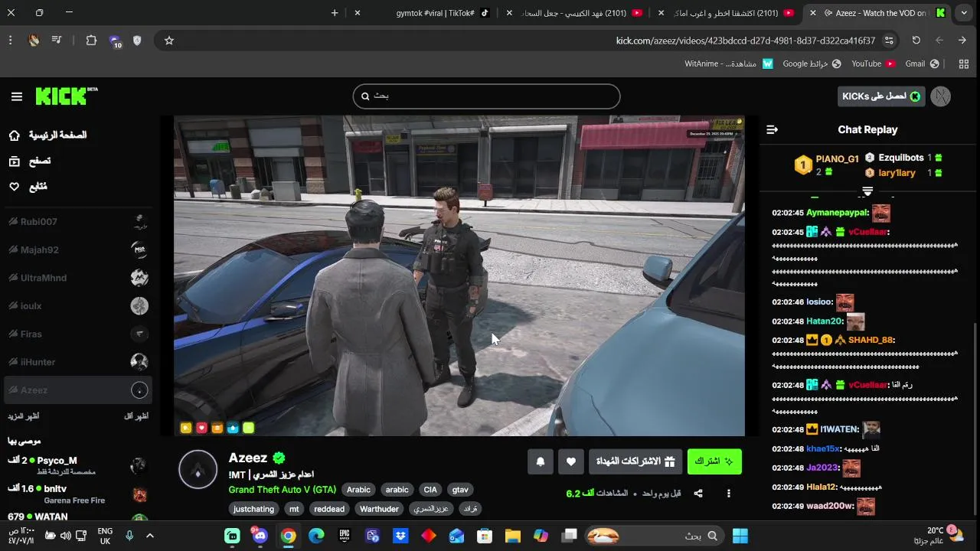
Task: Open Rubi007 channel in sidebar
Action: [x=78, y=222]
